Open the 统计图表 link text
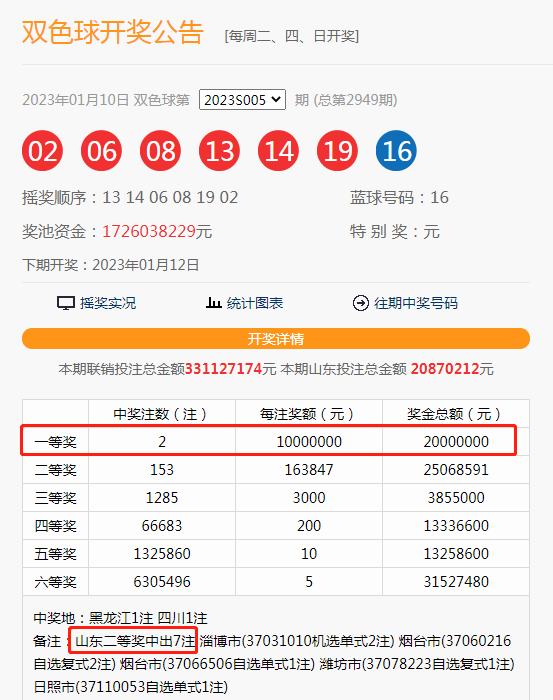Image resolution: width=553 pixels, height=700 pixels. [x=255, y=303]
